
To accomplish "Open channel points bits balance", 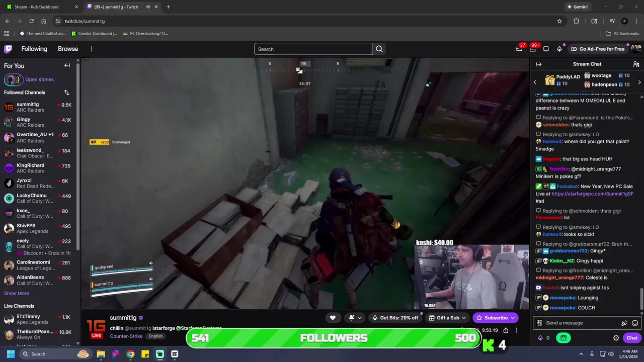I will [543, 338].
